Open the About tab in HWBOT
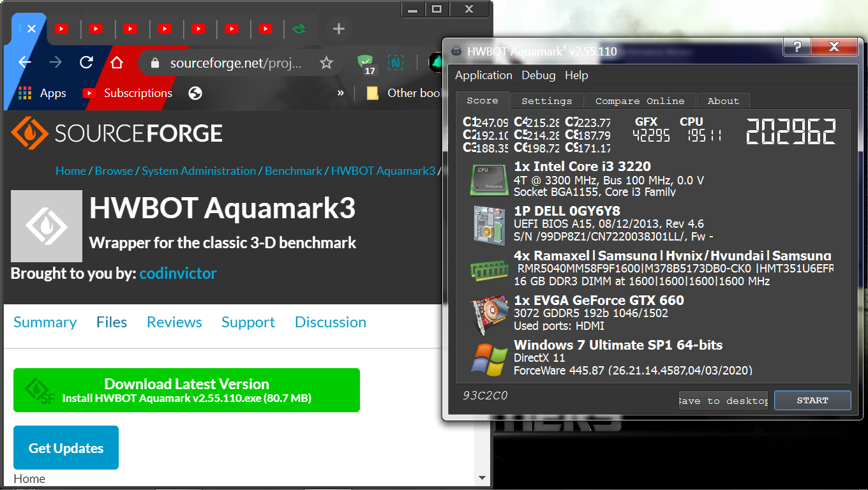868x490 pixels. click(x=723, y=101)
